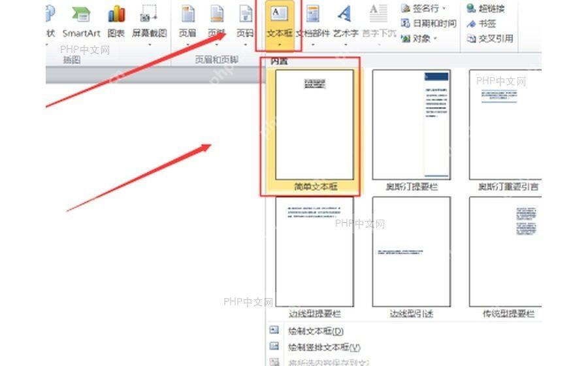The image size is (588, 366).
Task: Choose the Austin pull quote (奥斯汀重要引言) thumbnail
Action: click(x=506, y=124)
